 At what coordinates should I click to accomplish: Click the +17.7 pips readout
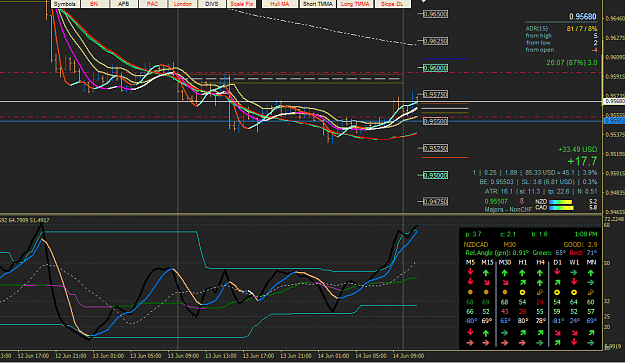coord(582,161)
